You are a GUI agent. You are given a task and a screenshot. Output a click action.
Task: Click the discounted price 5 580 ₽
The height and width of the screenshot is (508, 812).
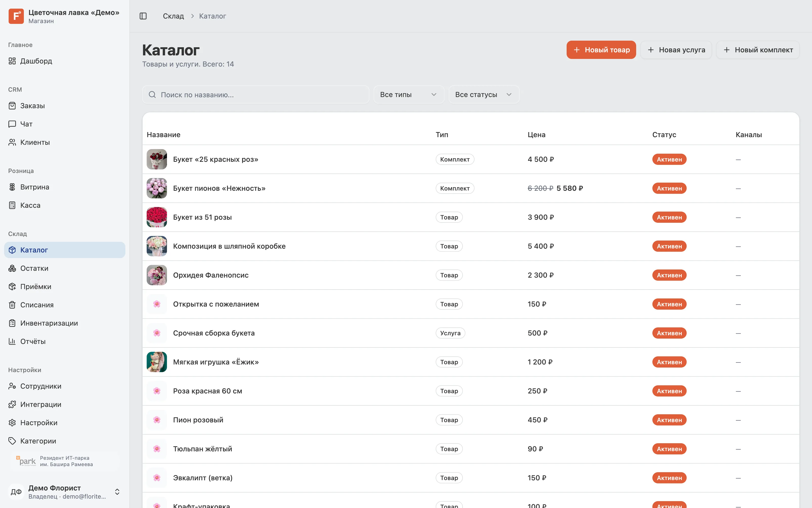pos(569,188)
